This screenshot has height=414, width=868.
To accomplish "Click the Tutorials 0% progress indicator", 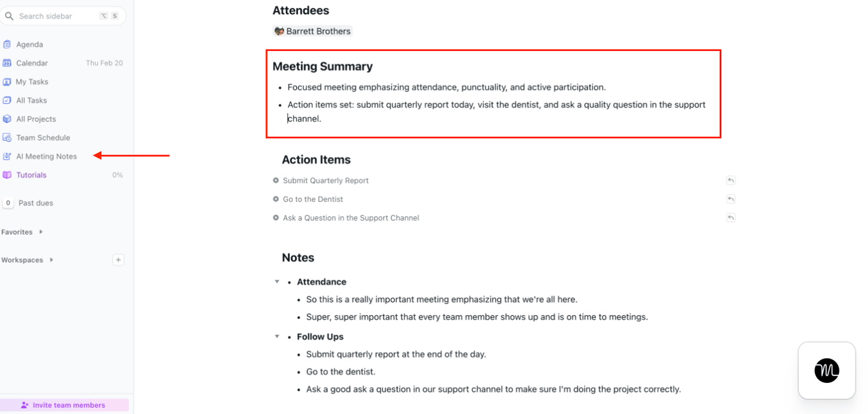I will click(x=118, y=175).
